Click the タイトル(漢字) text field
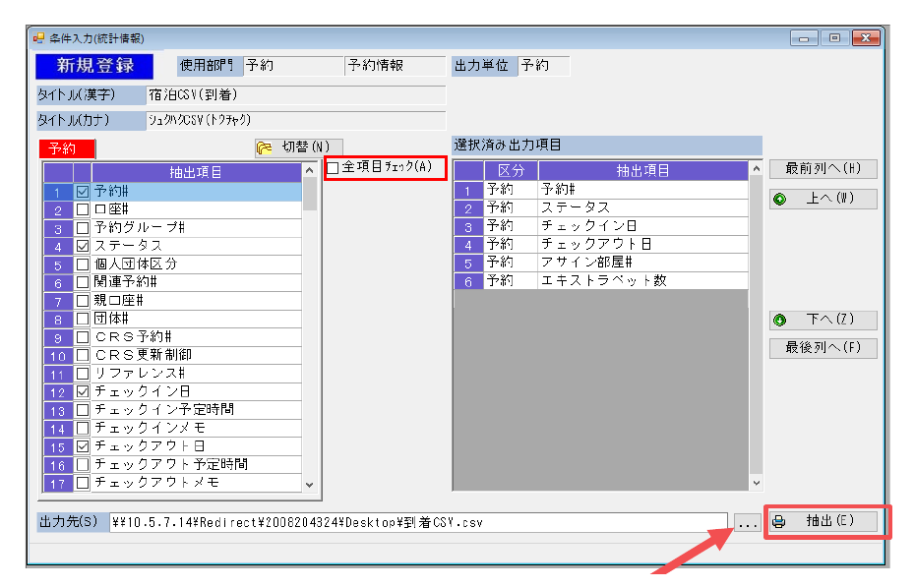This screenshot has height=588, width=915. (296, 95)
